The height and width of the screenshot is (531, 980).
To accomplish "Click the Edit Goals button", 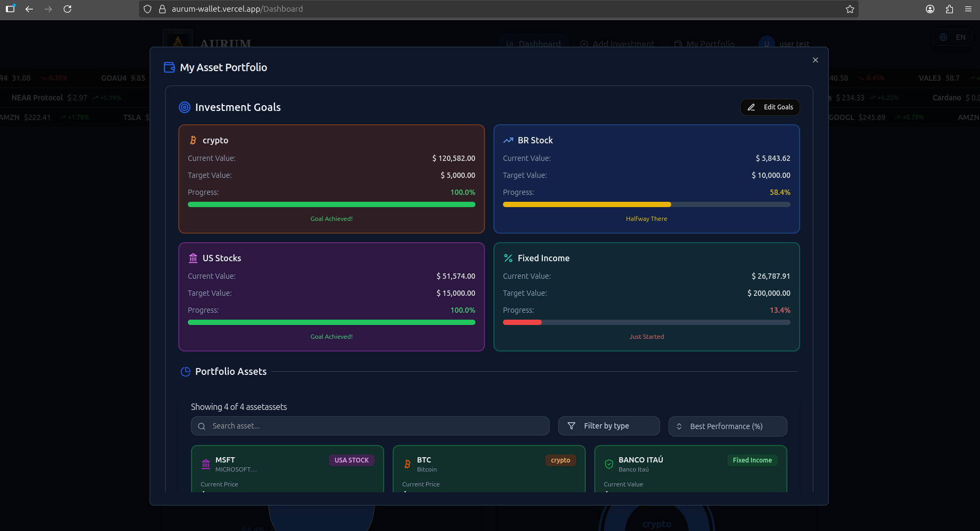I will tap(770, 107).
